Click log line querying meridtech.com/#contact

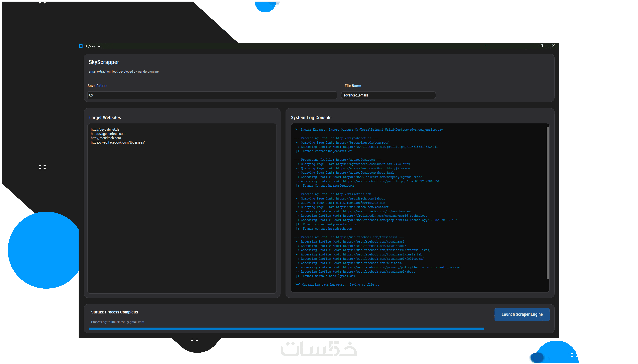pos(342,207)
